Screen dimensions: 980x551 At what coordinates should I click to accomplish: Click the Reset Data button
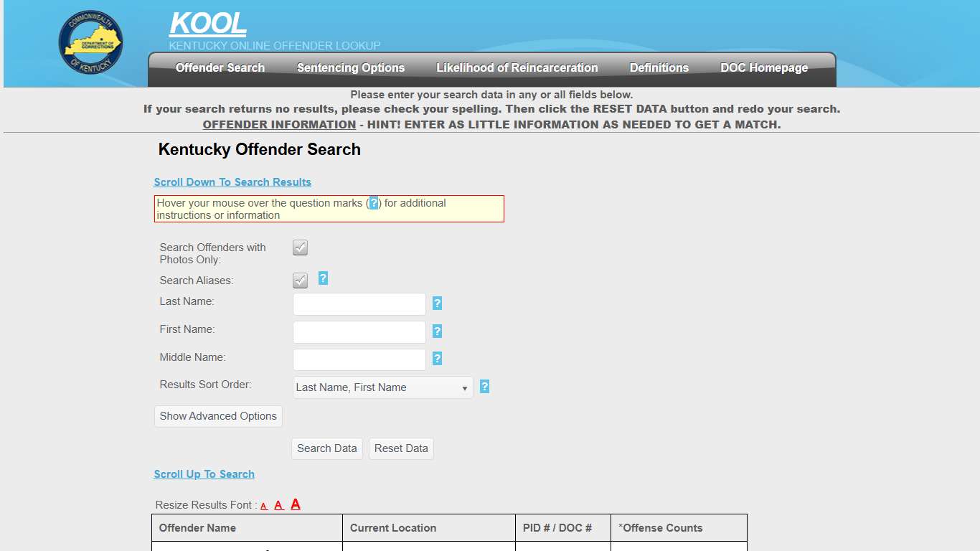[400, 448]
